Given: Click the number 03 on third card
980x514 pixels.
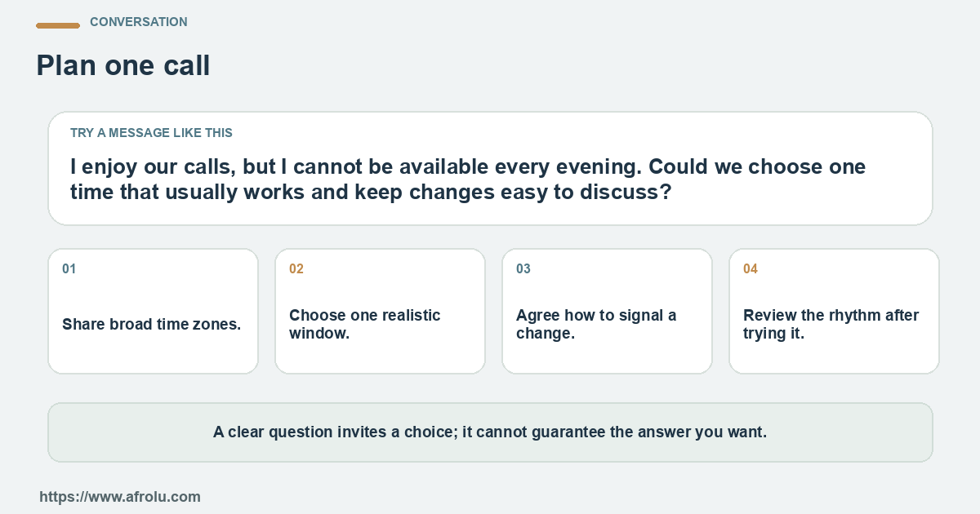Looking at the screenshot, I should tap(523, 268).
